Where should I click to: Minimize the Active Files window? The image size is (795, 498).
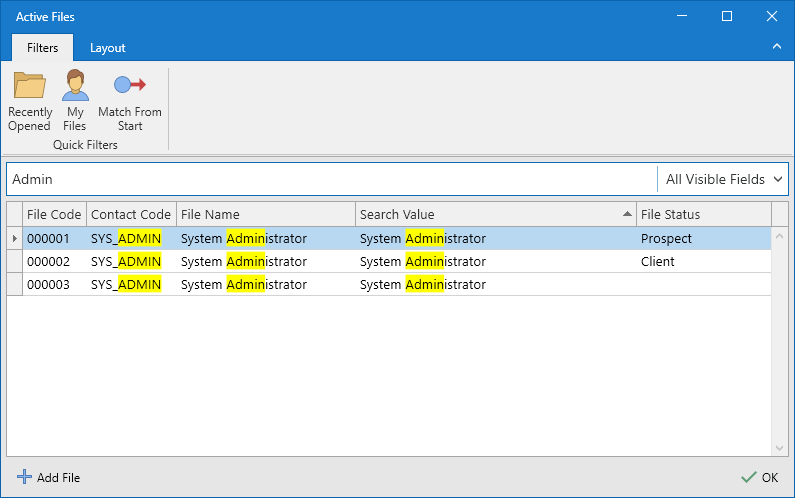[682, 16]
